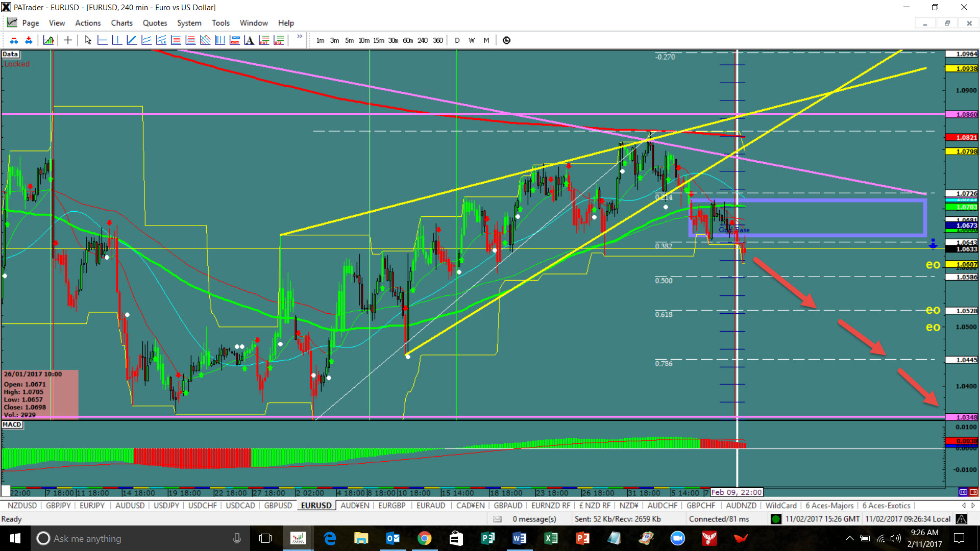Click the blue scroll-to-start chart button

coord(963,492)
